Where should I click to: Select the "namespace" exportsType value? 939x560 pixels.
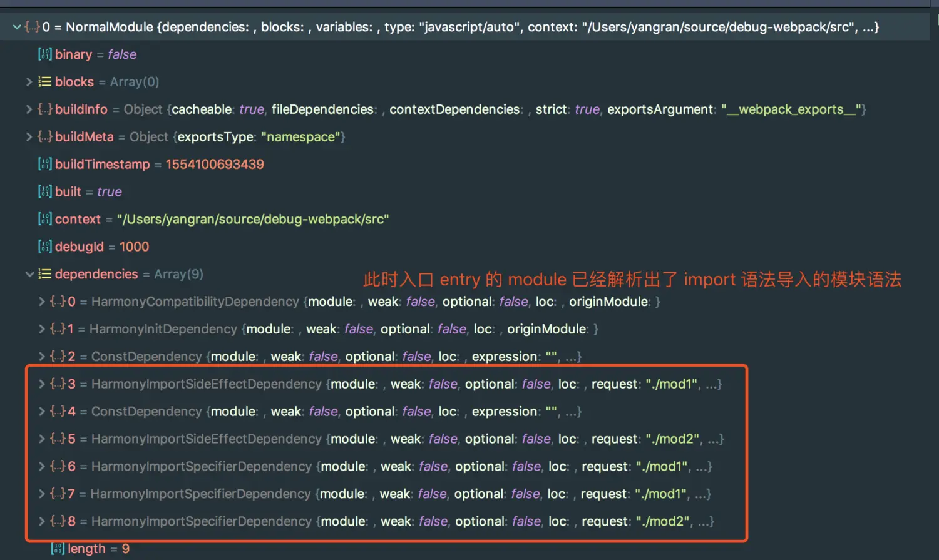300,137
